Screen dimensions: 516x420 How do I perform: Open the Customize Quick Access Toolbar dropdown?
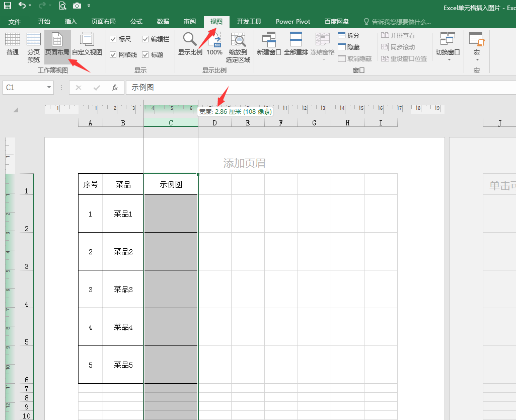pyautogui.click(x=89, y=6)
